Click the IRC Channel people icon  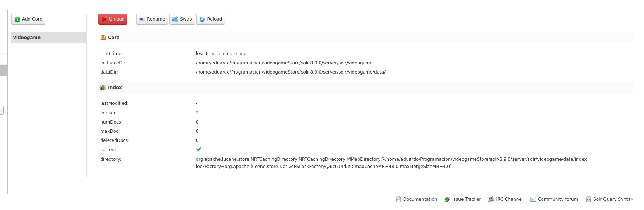click(x=491, y=199)
